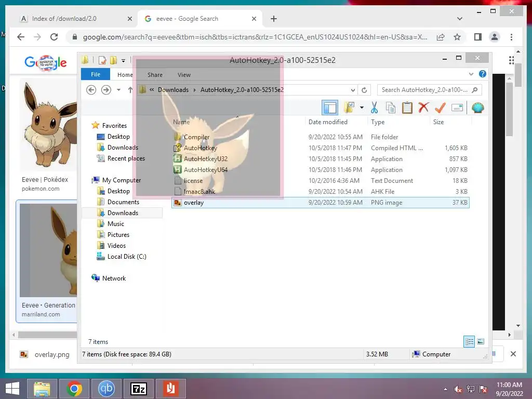
Task: Sort files by Size column
Action: coord(438,122)
